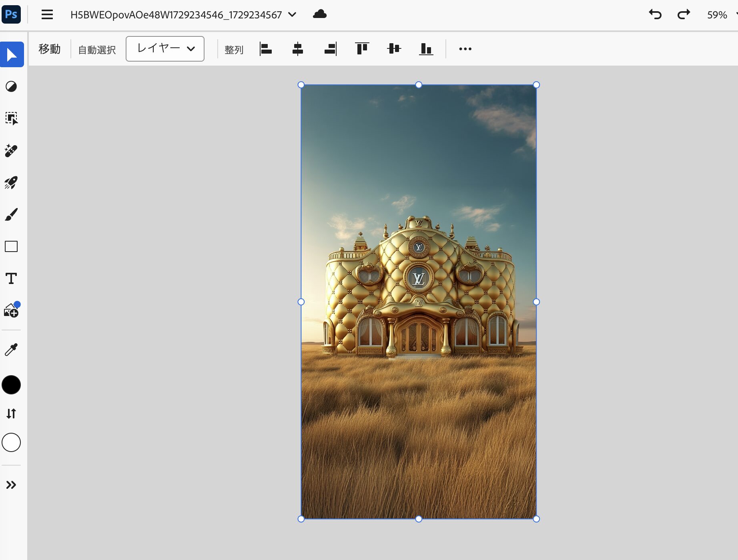Redo the last action
Image resolution: width=738 pixels, height=560 pixels.
point(684,14)
